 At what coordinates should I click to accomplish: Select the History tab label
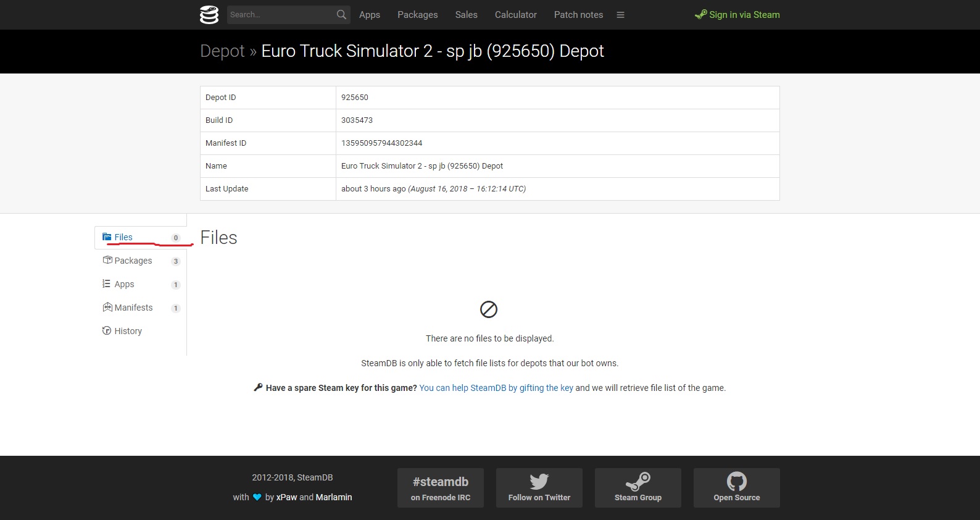128,331
